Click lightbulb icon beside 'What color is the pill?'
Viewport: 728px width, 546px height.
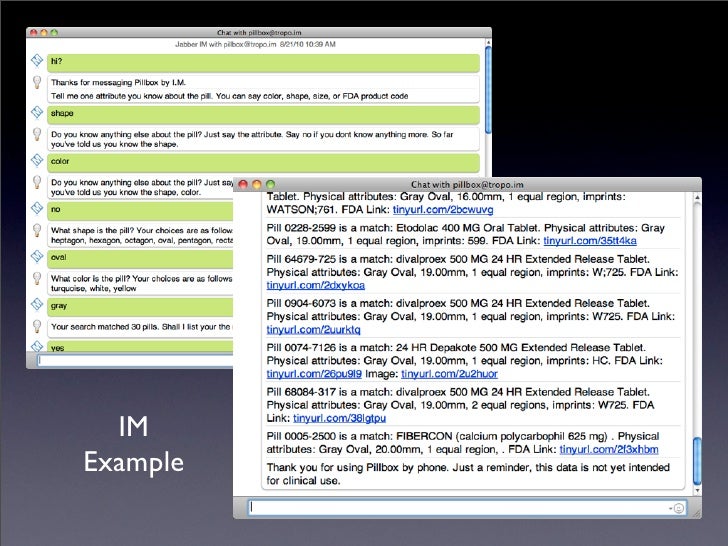(37, 278)
